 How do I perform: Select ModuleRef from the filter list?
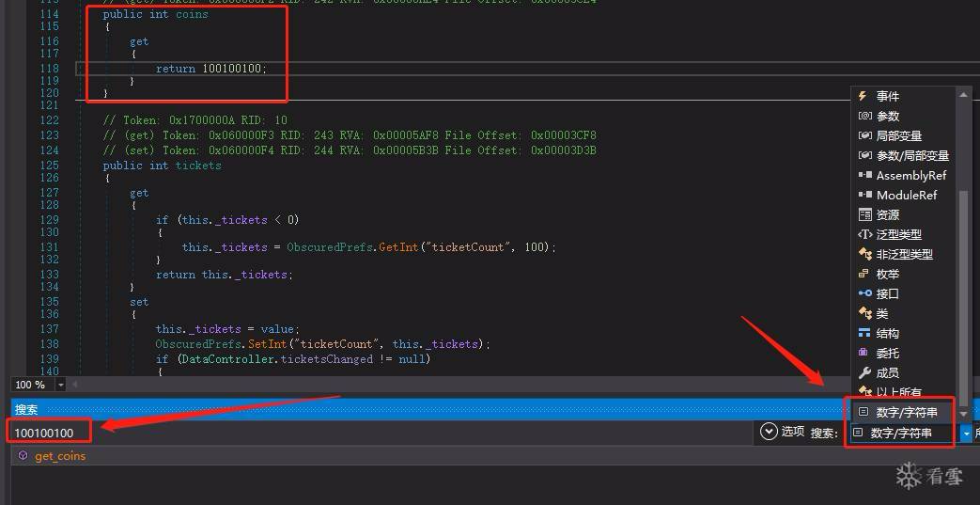906,195
